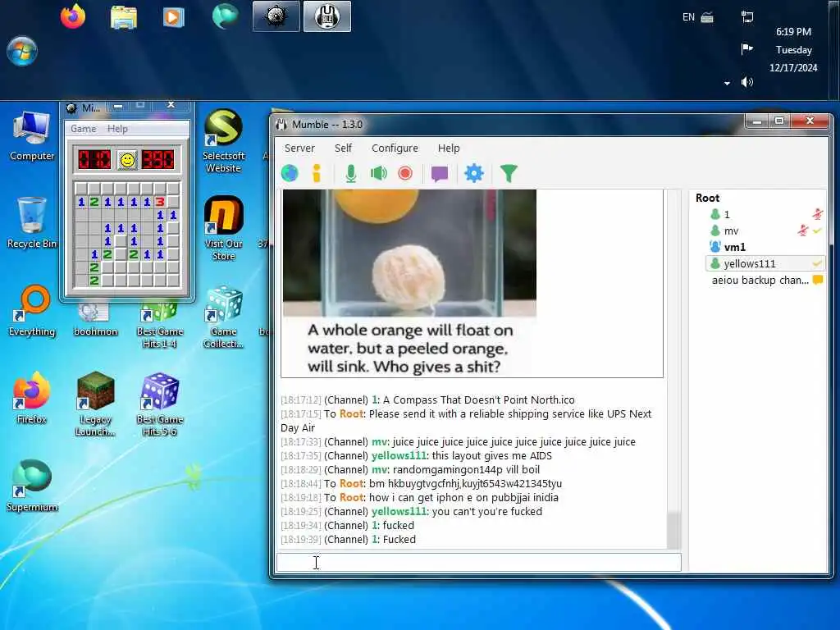Open the Server menu in Mumble

point(299,148)
